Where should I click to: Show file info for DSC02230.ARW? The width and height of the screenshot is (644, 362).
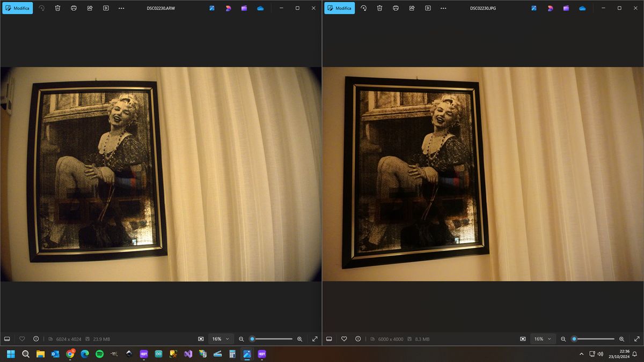tap(36, 339)
